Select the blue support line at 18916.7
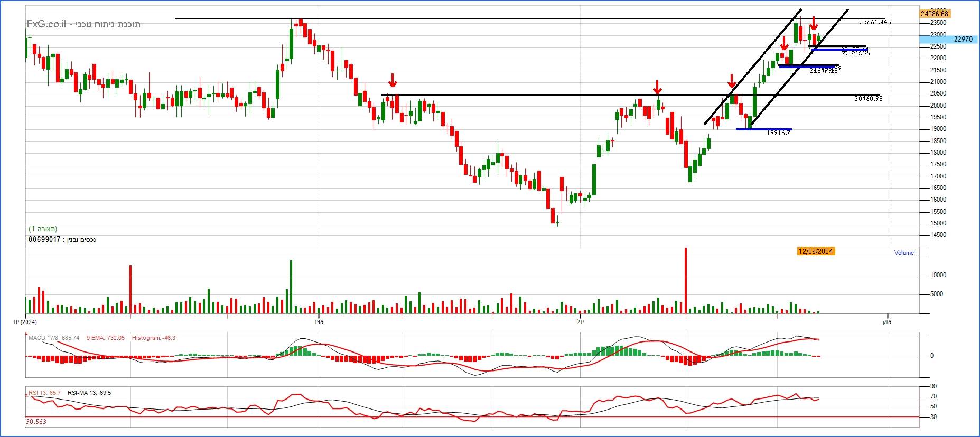The height and width of the screenshot is (437, 980). point(764,129)
